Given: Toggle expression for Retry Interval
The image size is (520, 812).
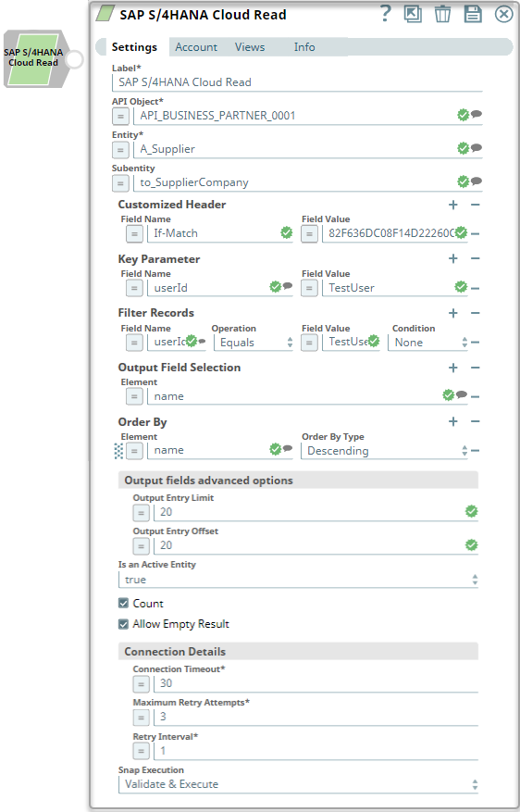Looking at the screenshot, I should (x=142, y=751).
